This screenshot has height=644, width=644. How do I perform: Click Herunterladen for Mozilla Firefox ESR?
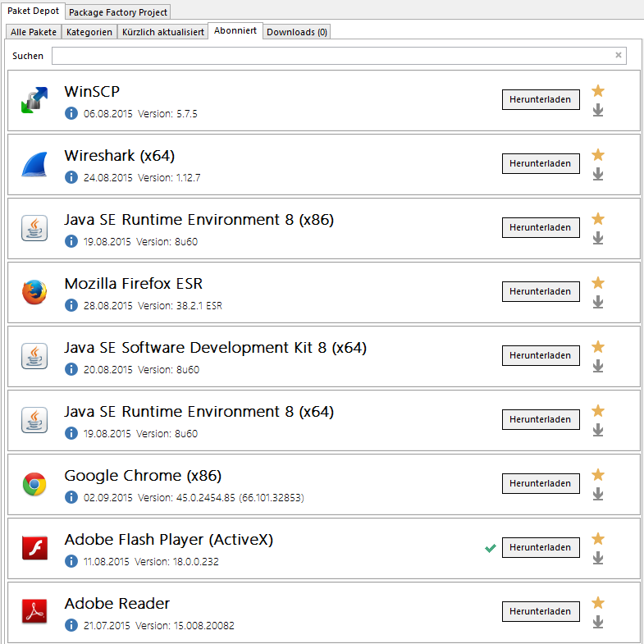point(541,291)
